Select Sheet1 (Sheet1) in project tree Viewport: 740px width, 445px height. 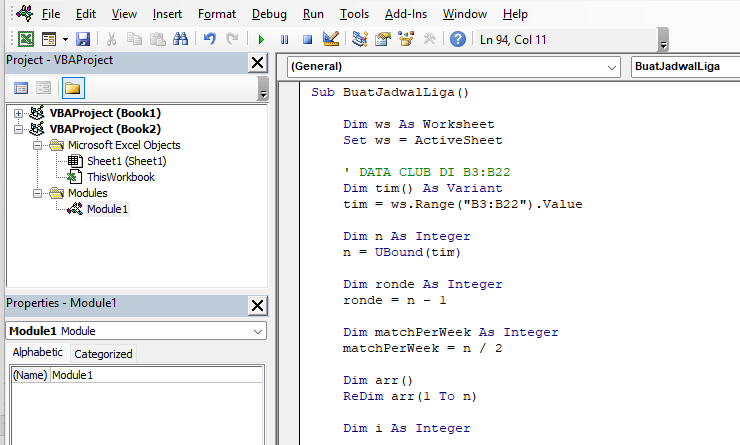(126, 161)
